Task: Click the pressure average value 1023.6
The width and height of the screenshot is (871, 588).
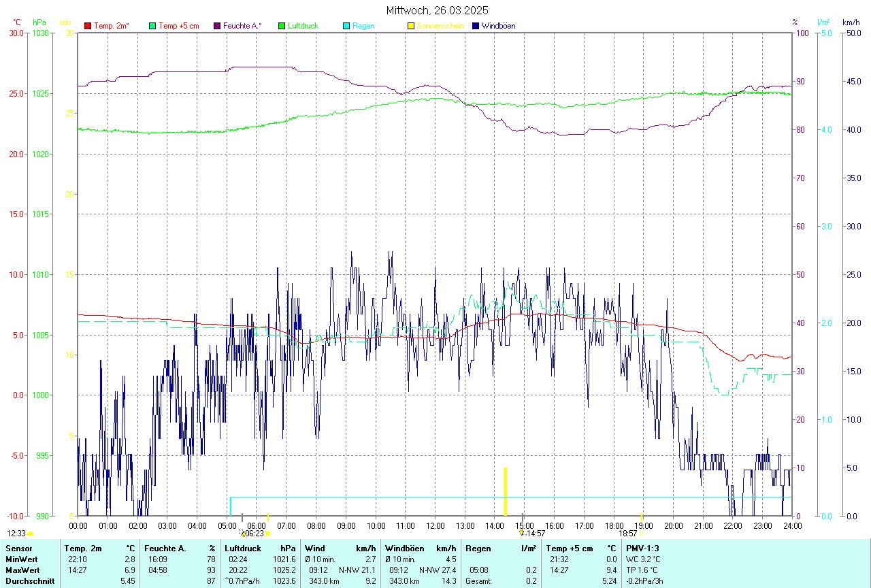Action: 283,581
